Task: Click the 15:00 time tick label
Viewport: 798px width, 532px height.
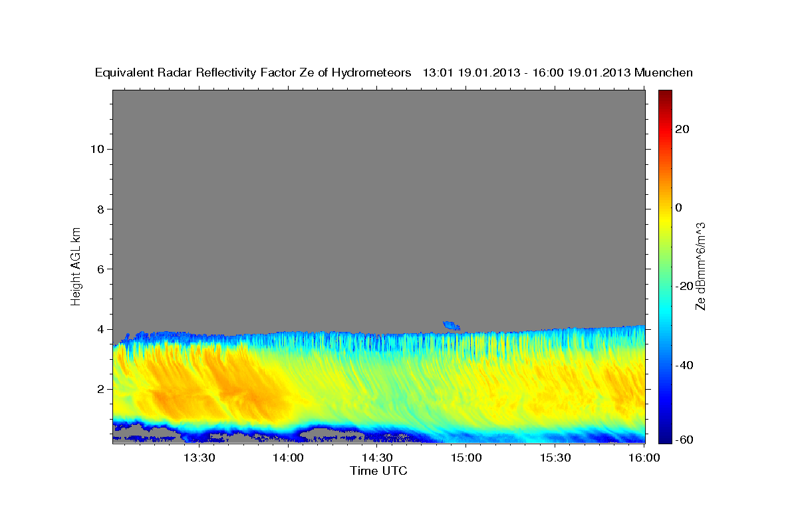Action: pyautogui.click(x=466, y=458)
